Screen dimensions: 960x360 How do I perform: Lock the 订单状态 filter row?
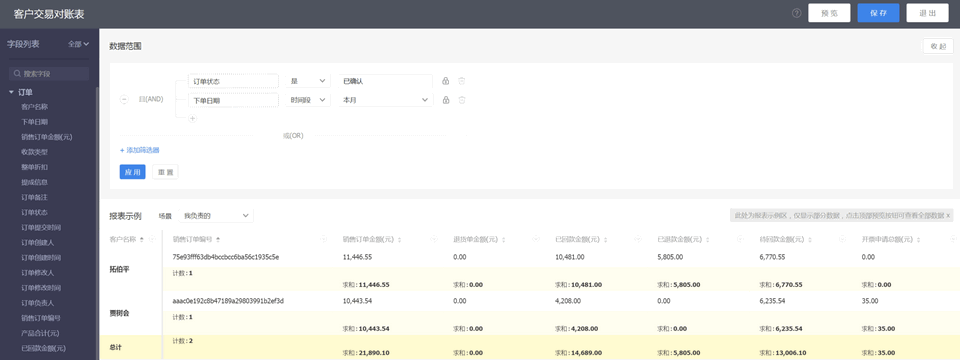(446, 81)
